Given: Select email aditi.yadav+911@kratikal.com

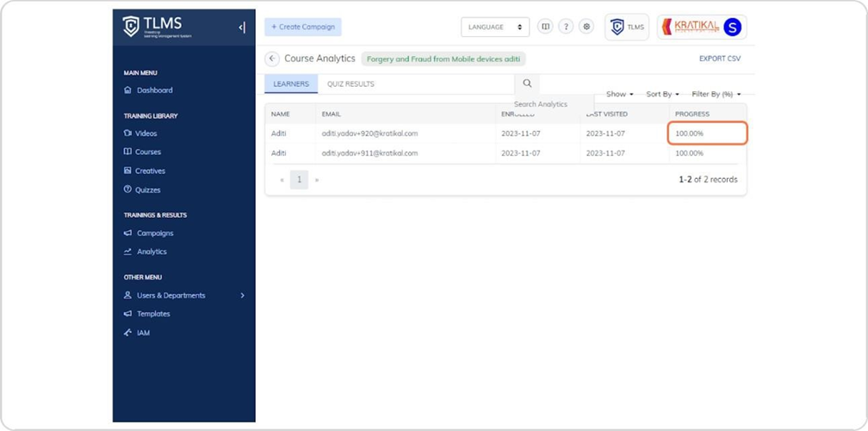Looking at the screenshot, I should click(369, 153).
